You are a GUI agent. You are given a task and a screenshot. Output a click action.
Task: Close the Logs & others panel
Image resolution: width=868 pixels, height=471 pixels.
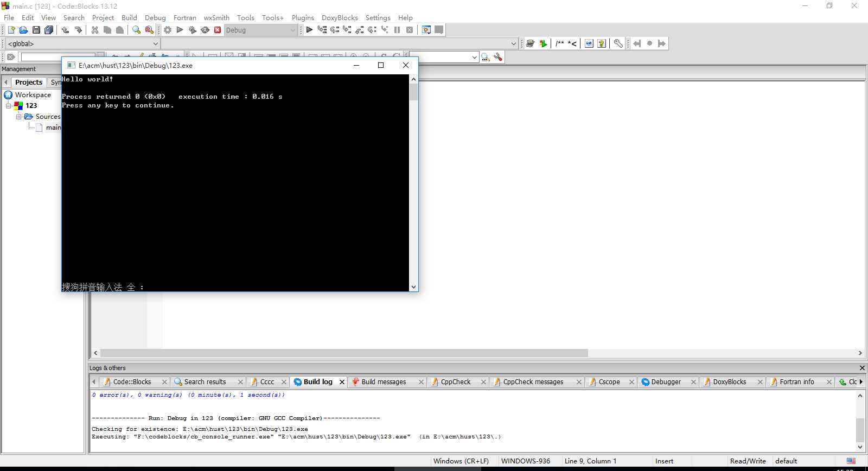click(x=862, y=368)
